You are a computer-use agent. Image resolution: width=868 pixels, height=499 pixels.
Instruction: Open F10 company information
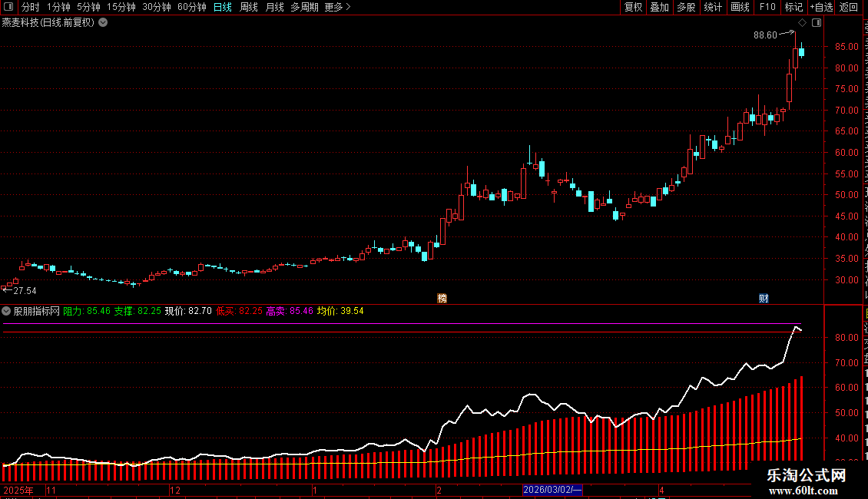767,7
